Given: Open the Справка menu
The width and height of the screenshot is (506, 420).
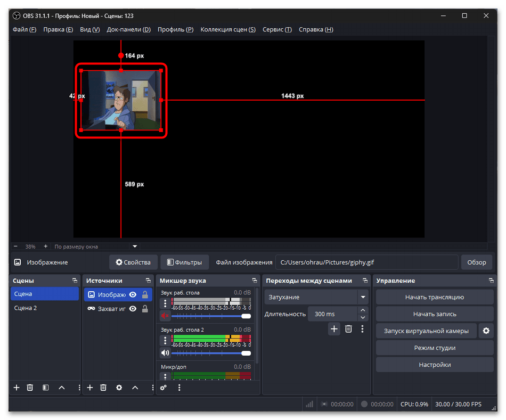Looking at the screenshot, I should [316, 29].
